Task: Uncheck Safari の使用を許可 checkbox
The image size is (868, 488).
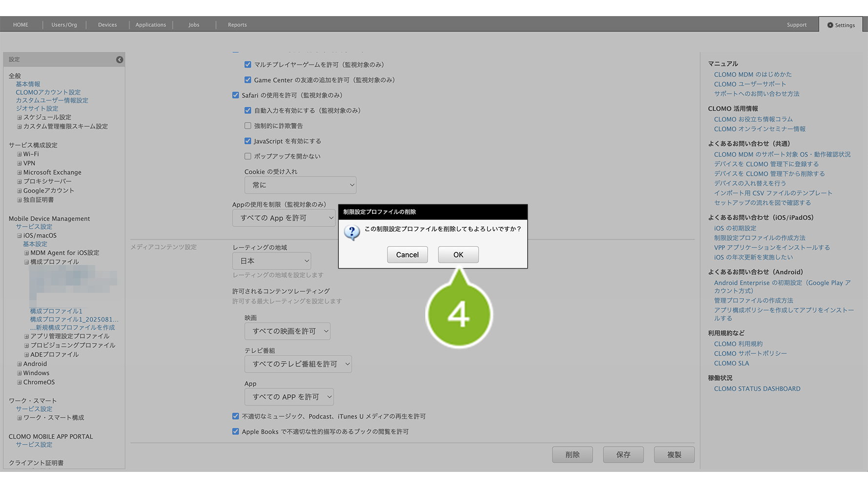Action: pos(236,95)
